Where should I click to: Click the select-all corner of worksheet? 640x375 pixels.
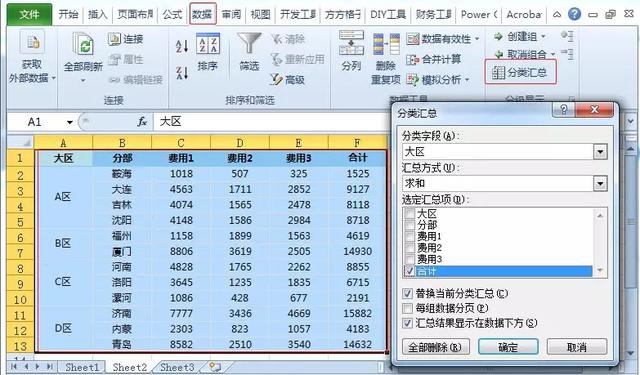point(20,142)
